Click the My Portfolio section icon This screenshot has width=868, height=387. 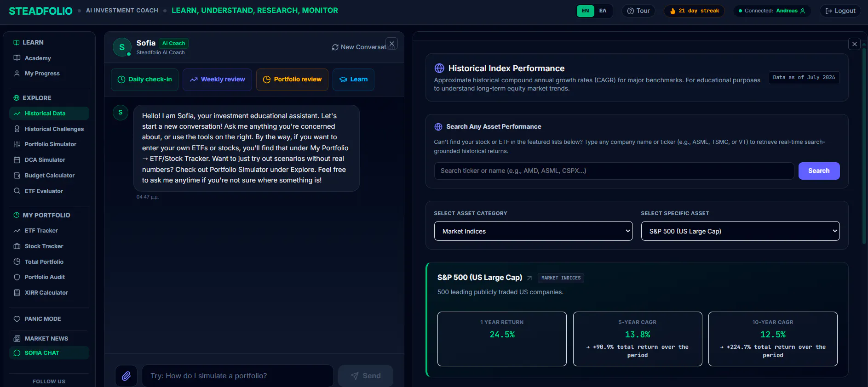tap(17, 215)
